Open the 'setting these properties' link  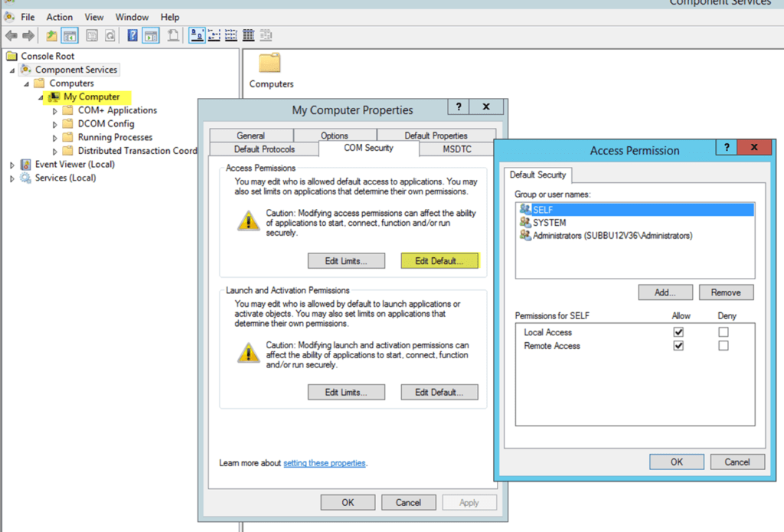tap(325, 463)
